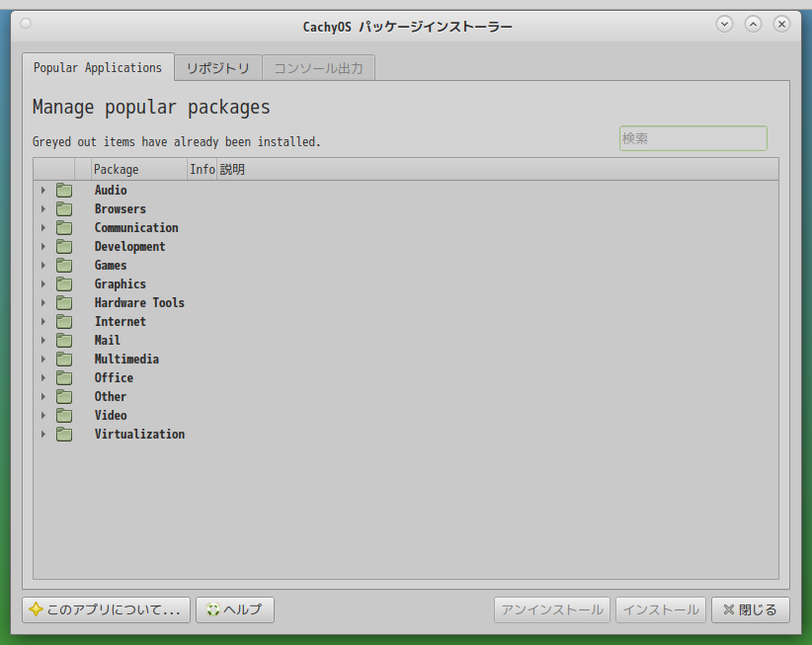Expand the Browsers category

click(x=43, y=209)
